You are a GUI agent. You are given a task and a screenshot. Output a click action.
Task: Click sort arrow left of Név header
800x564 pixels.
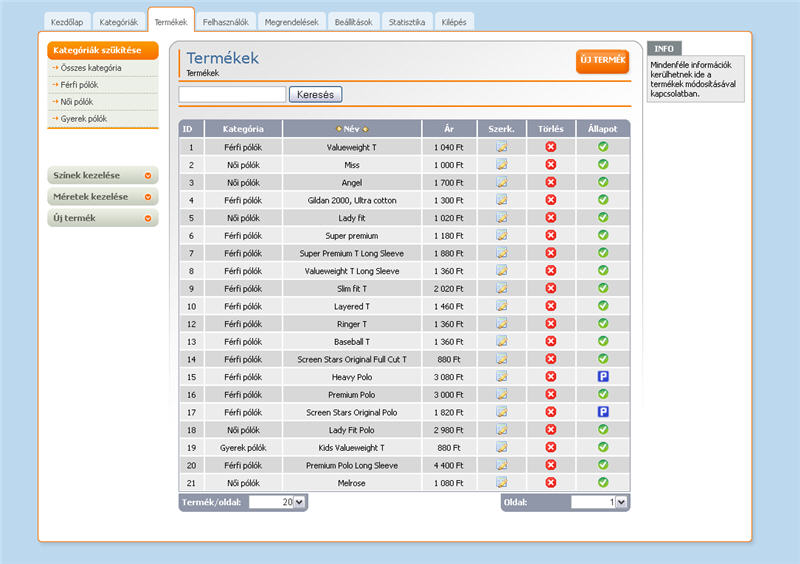[x=339, y=129]
